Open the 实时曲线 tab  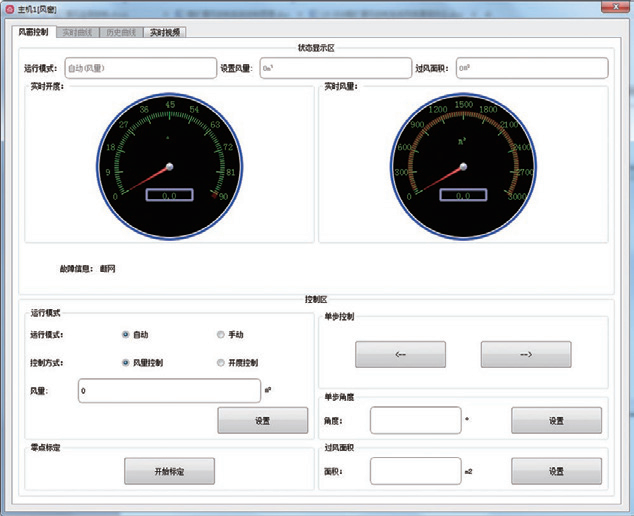click(x=76, y=32)
